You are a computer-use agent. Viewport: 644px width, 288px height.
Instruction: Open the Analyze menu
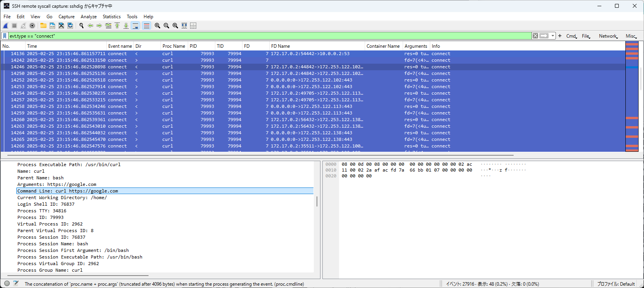pos(88,17)
